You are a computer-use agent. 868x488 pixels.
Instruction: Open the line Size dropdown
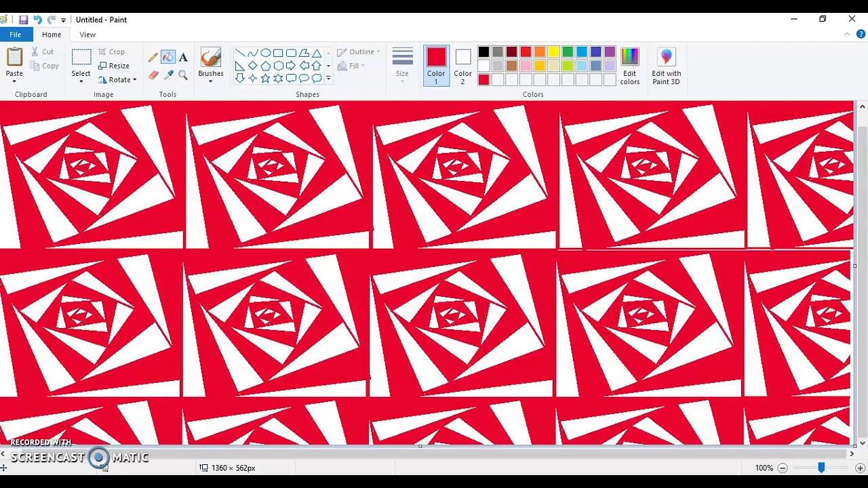[402, 66]
